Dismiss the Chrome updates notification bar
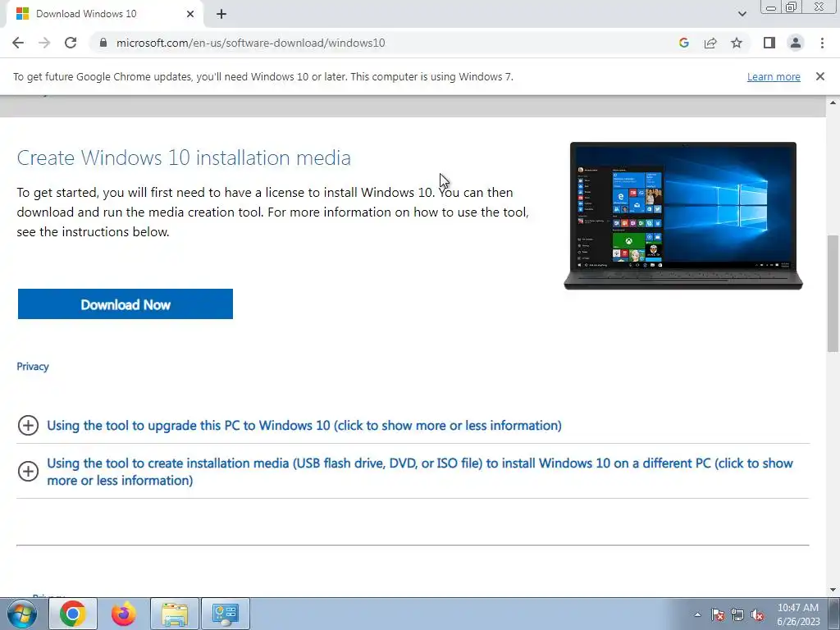This screenshot has height=630, width=840. click(x=819, y=76)
